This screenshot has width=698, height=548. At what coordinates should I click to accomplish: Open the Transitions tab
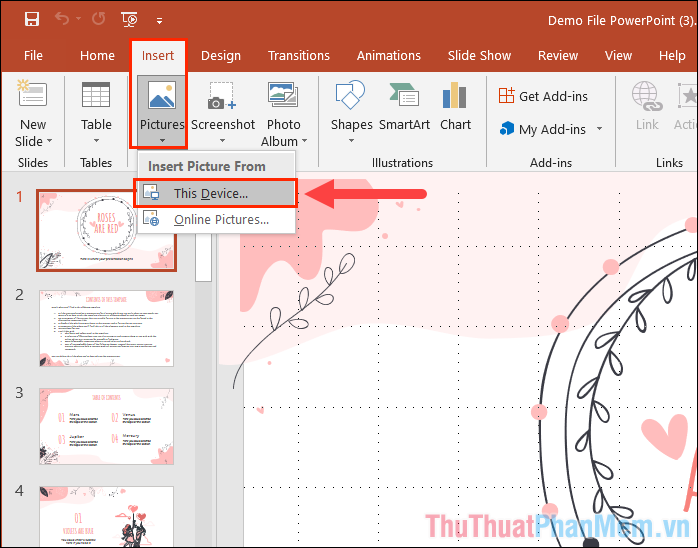[x=299, y=55]
